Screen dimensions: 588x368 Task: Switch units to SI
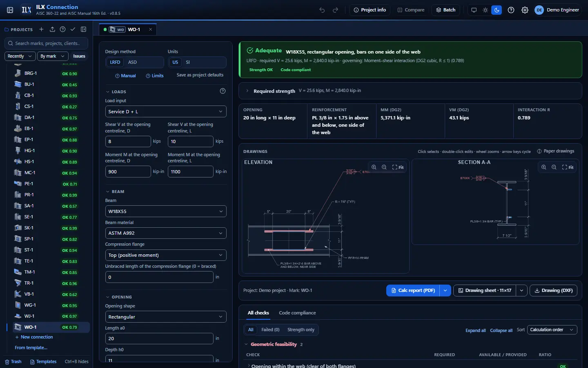(x=188, y=62)
